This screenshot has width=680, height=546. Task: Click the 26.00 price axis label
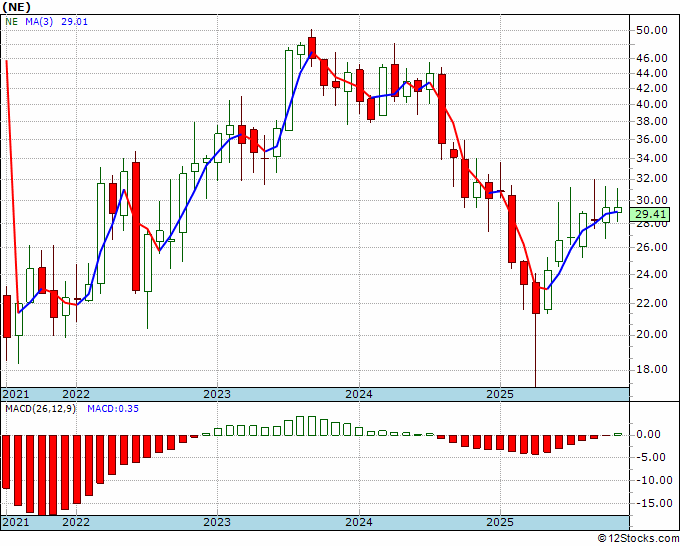(x=651, y=247)
